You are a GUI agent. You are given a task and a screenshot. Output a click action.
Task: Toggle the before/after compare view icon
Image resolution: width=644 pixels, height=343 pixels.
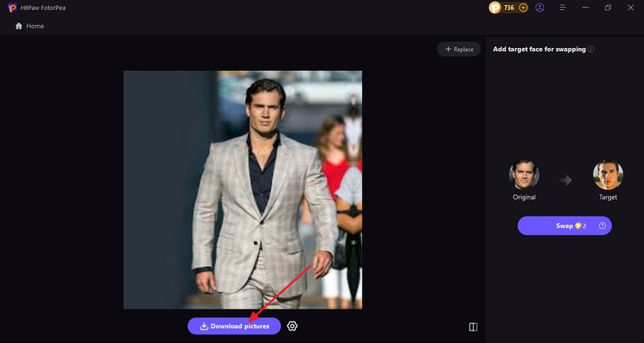[473, 327]
